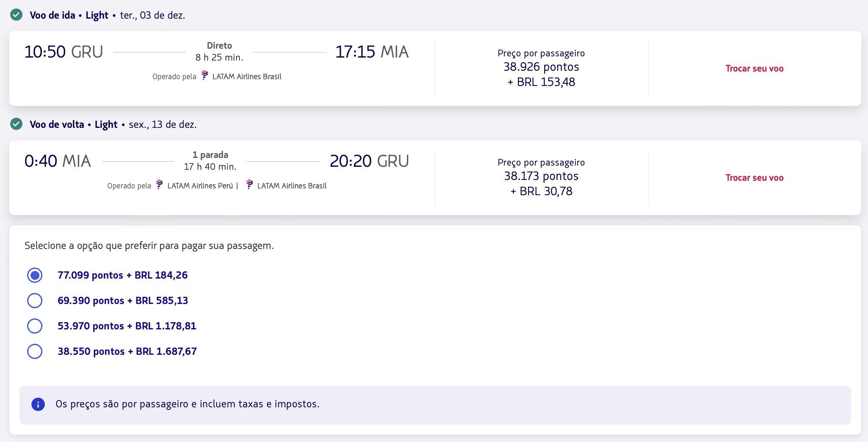Click the blue info icon in notice
The width and height of the screenshot is (868, 442).
38,404
